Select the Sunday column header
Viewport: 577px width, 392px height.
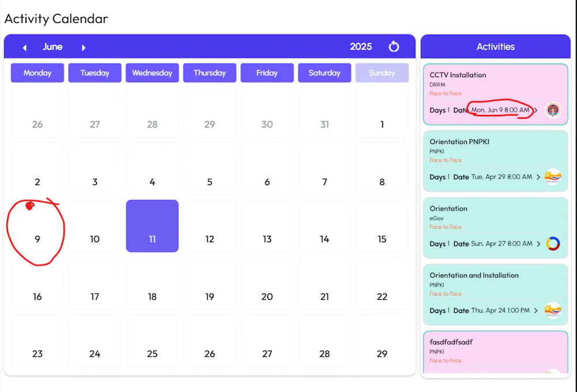(381, 73)
